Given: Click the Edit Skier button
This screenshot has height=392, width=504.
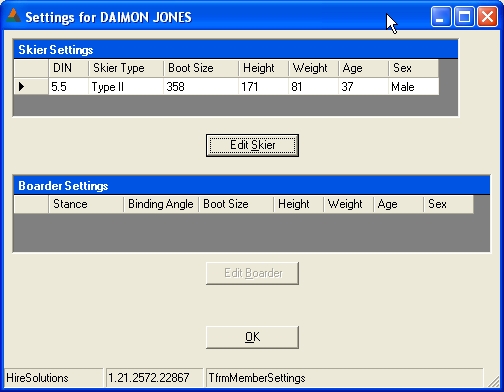Looking at the screenshot, I should point(252,145).
